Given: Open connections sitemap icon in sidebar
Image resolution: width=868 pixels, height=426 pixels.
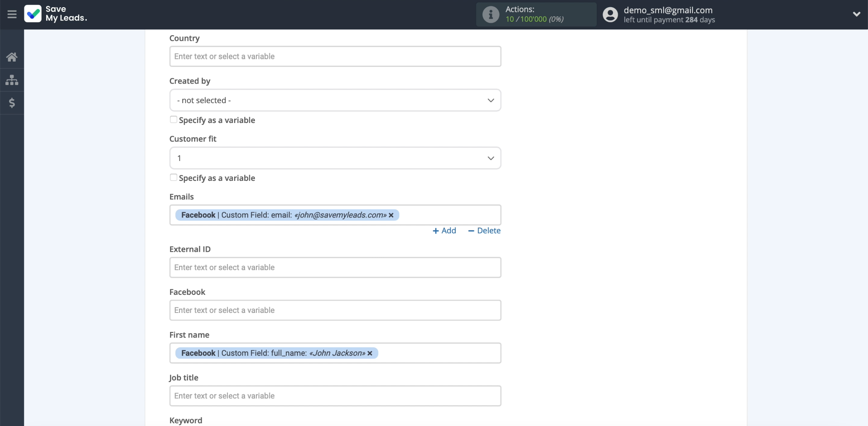Looking at the screenshot, I should click(12, 80).
